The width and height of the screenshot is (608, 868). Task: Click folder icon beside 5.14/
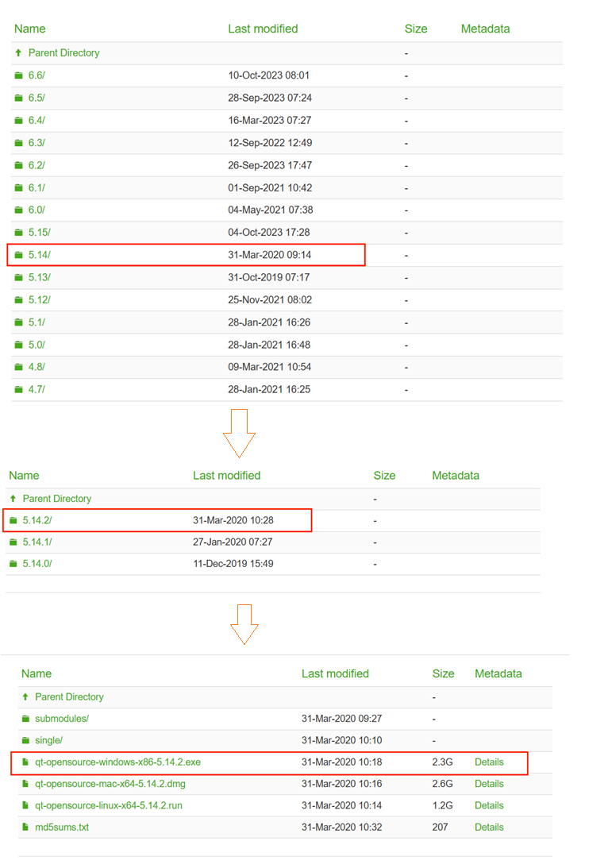click(19, 255)
